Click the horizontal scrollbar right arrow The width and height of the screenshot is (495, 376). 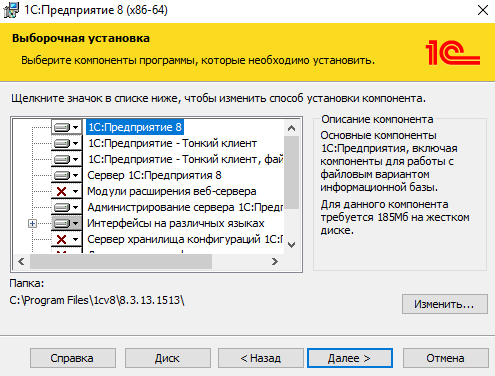click(x=275, y=262)
